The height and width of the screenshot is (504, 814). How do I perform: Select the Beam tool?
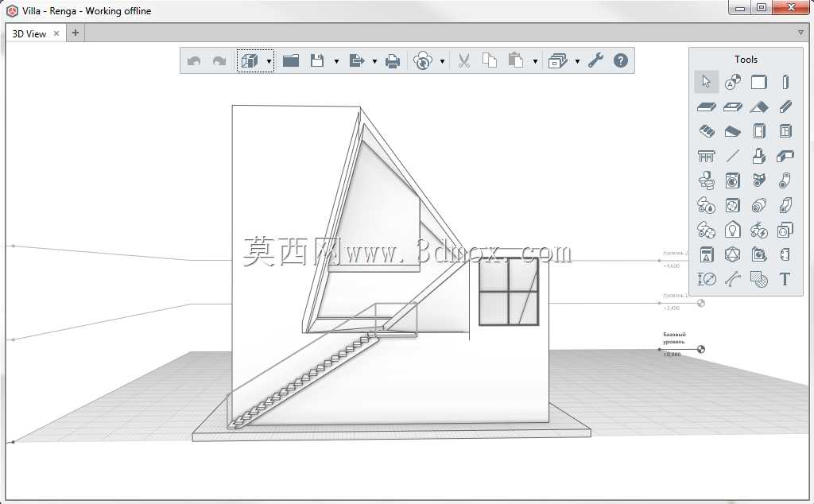(785, 107)
